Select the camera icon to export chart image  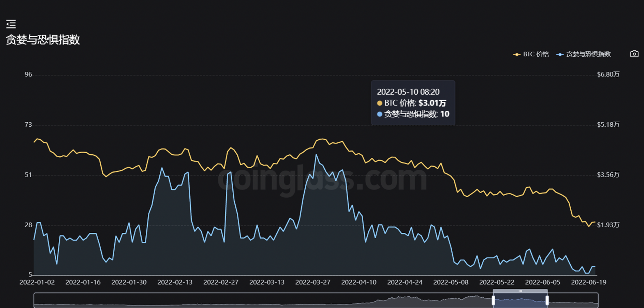tap(634, 53)
